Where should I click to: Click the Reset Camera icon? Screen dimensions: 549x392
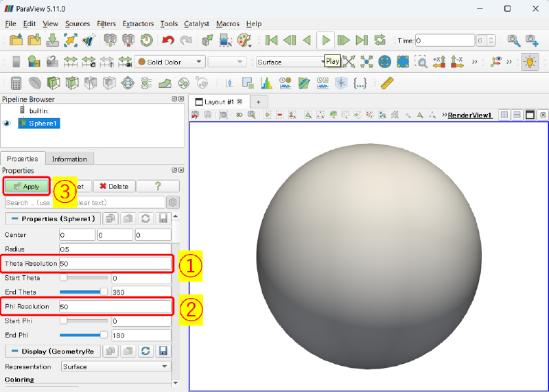(x=349, y=62)
